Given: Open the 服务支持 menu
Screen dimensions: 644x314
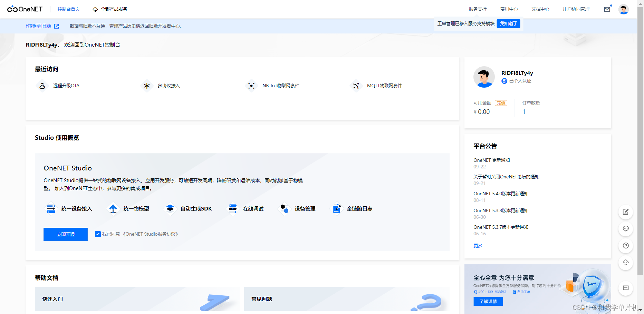Looking at the screenshot, I should [478, 9].
